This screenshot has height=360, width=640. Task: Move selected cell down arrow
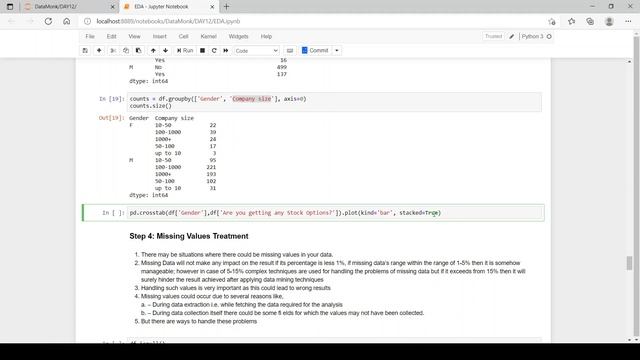(165, 51)
